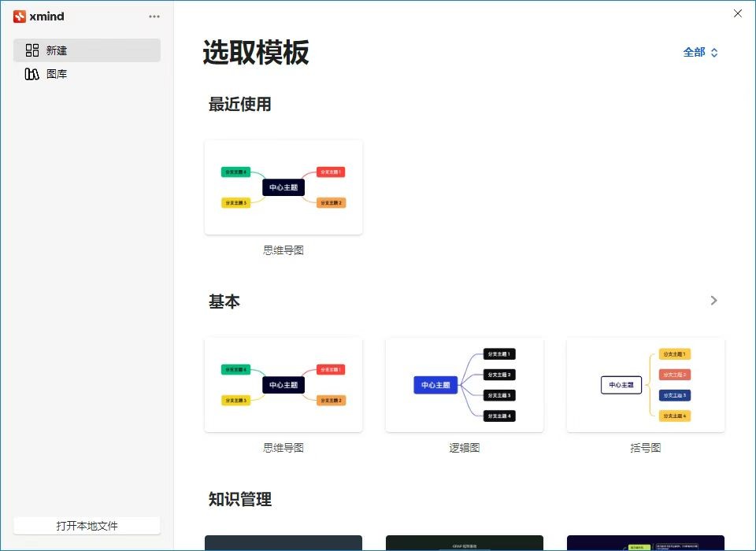Close the template chooser window
The width and height of the screenshot is (756, 551).
pos(738,13)
